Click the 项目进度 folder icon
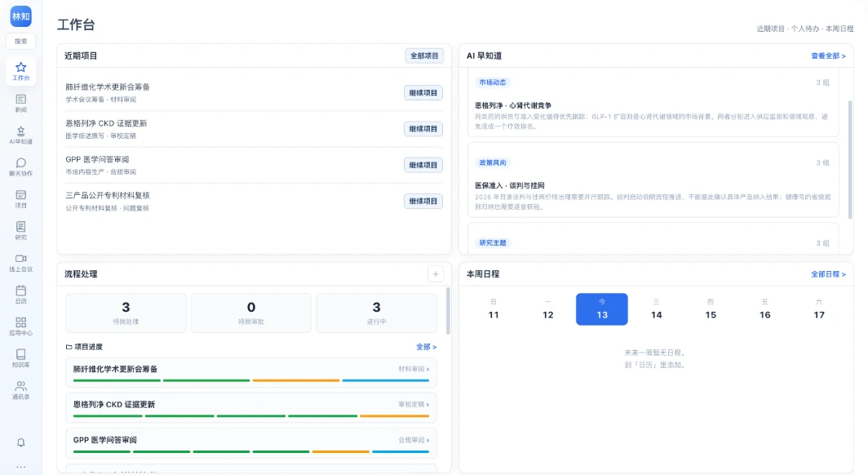The height and width of the screenshot is (475, 868). tap(69, 347)
